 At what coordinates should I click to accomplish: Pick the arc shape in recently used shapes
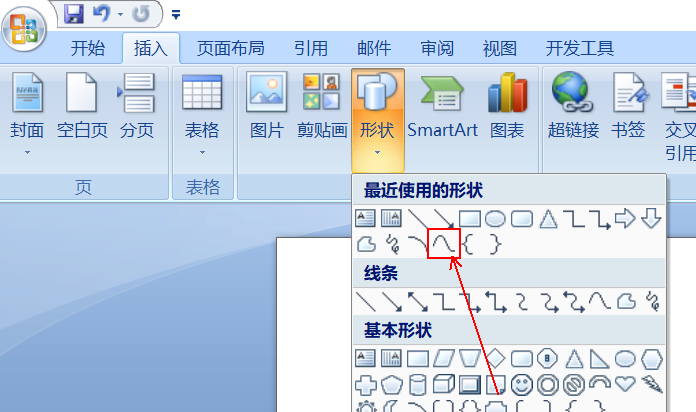[x=417, y=244]
